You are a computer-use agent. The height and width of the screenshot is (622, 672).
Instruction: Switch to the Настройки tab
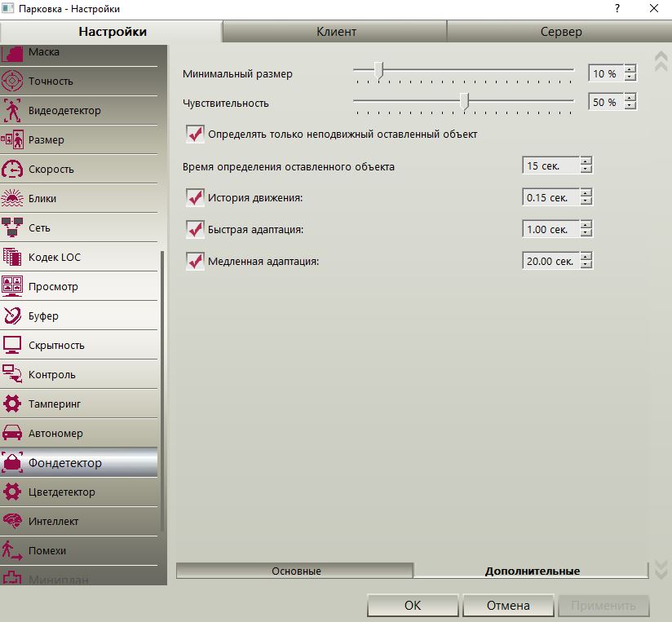[113, 31]
